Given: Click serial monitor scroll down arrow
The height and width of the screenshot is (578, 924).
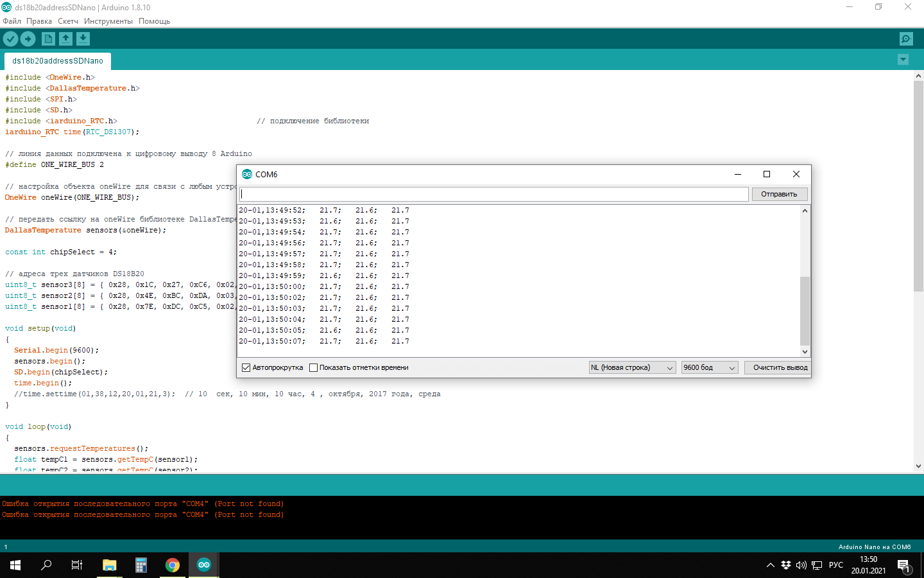Looking at the screenshot, I should (x=805, y=351).
